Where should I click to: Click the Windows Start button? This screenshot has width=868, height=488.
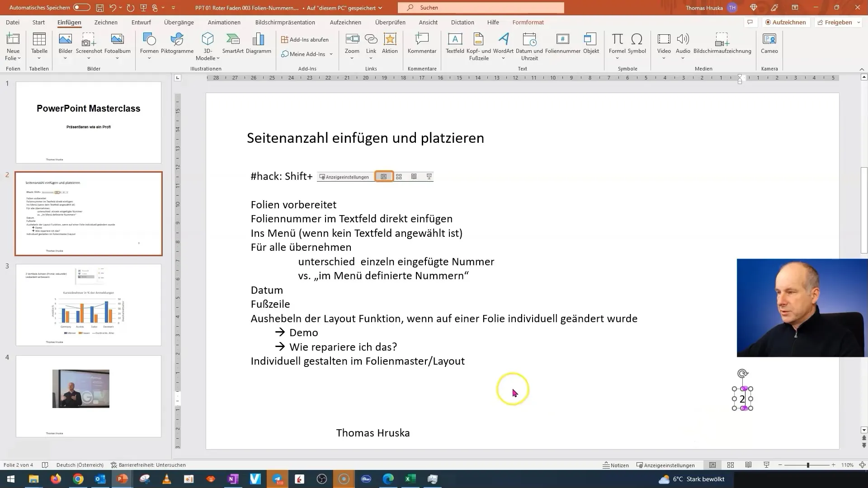pyautogui.click(x=10, y=479)
